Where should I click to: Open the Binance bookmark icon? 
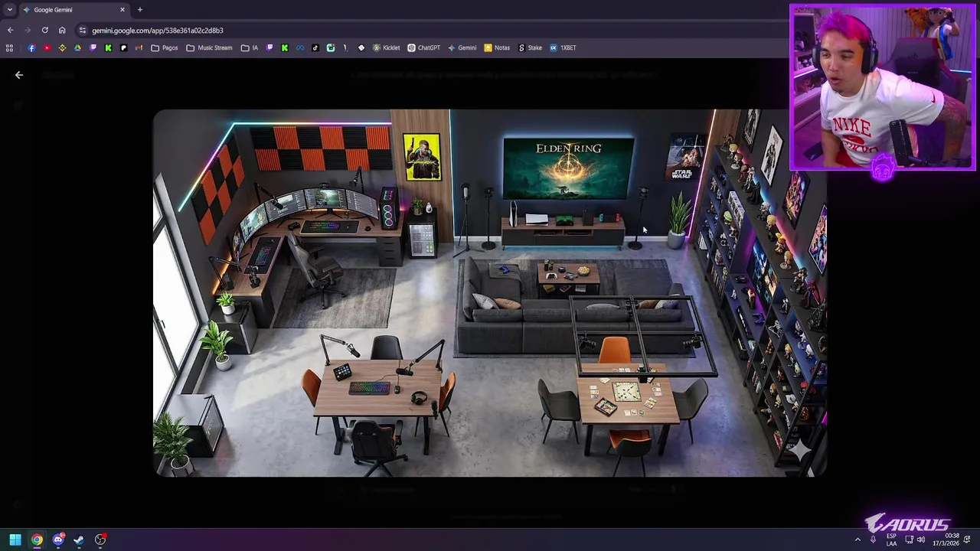(x=62, y=47)
